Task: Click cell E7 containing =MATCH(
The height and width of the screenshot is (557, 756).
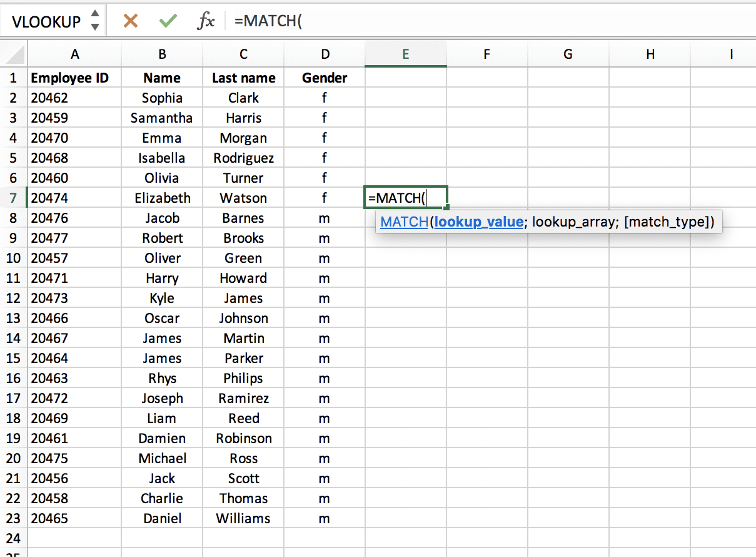Action: click(405, 197)
